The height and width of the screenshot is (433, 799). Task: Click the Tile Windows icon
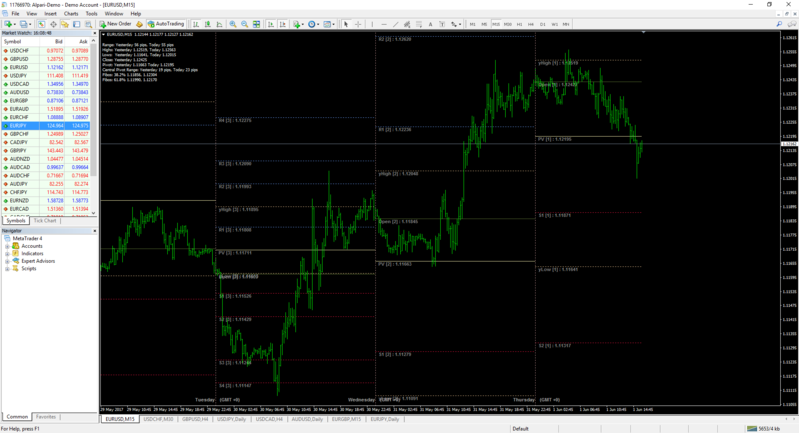pyautogui.click(x=256, y=24)
